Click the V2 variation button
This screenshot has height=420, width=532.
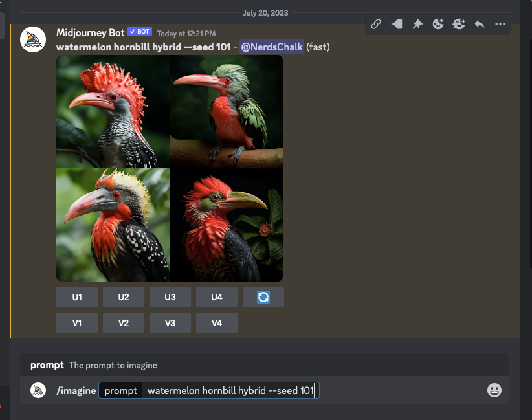124,322
